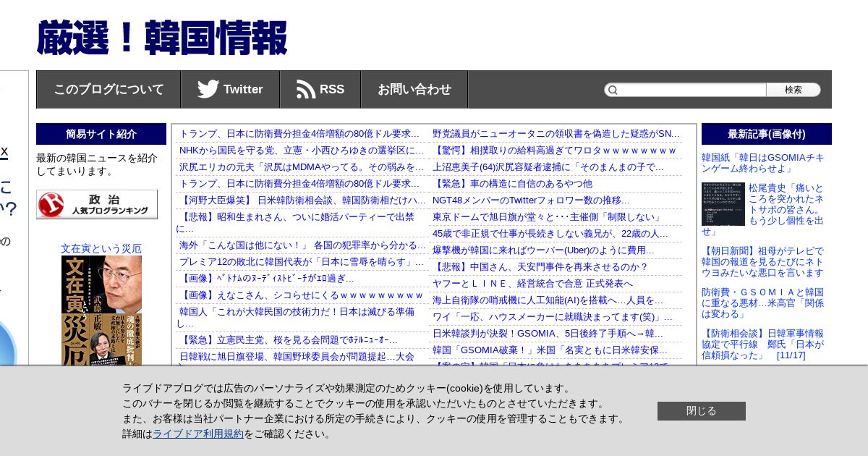Click the 検索 search button
This screenshot has height=456, width=868.
(793, 90)
